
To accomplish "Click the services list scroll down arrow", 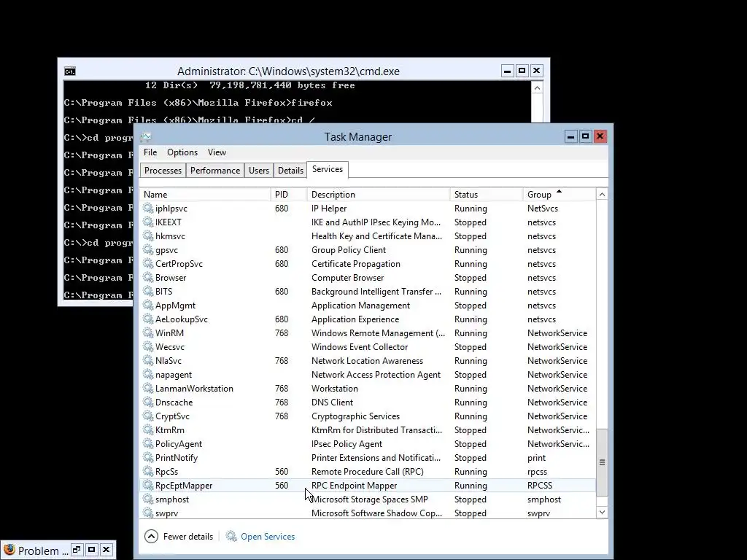I will [602, 513].
